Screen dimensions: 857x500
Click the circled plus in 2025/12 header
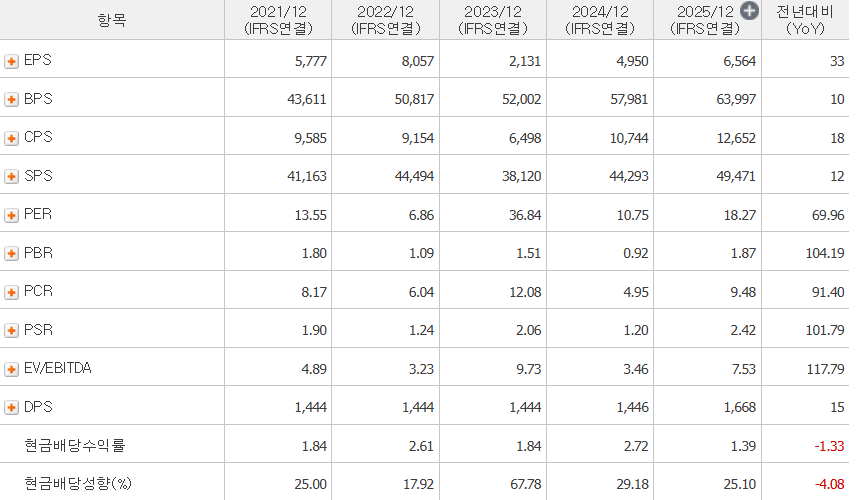(x=750, y=11)
